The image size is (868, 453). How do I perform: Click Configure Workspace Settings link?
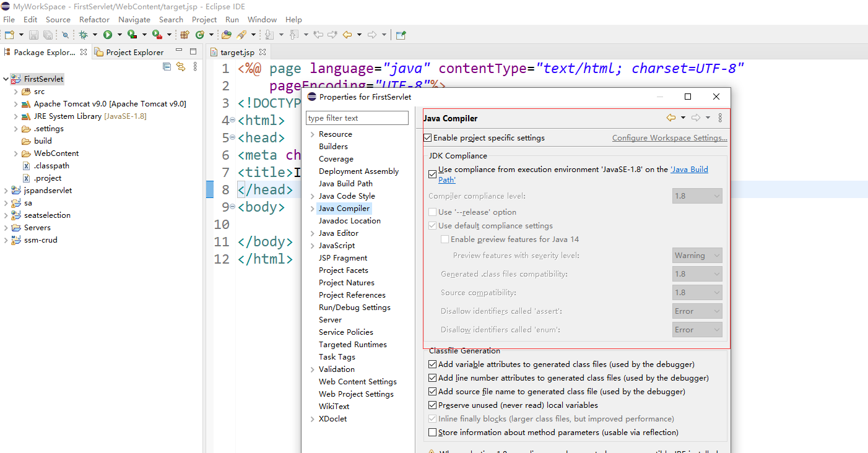point(669,138)
